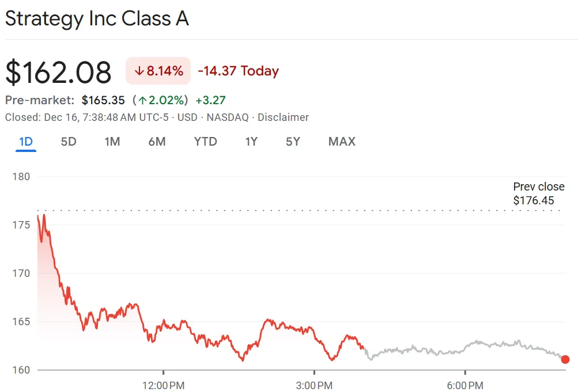Click the pre-market price $165.35
578x392 pixels.
(x=103, y=100)
